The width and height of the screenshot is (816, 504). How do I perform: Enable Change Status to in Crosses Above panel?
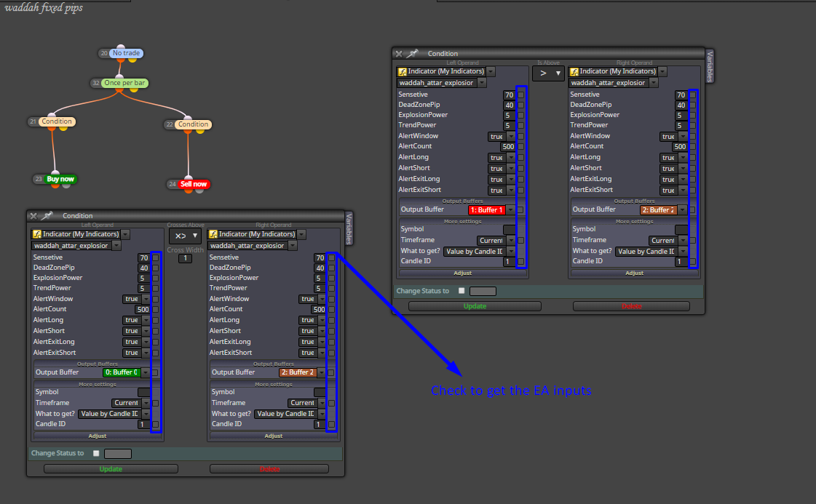pyautogui.click(x=96, y=454)
